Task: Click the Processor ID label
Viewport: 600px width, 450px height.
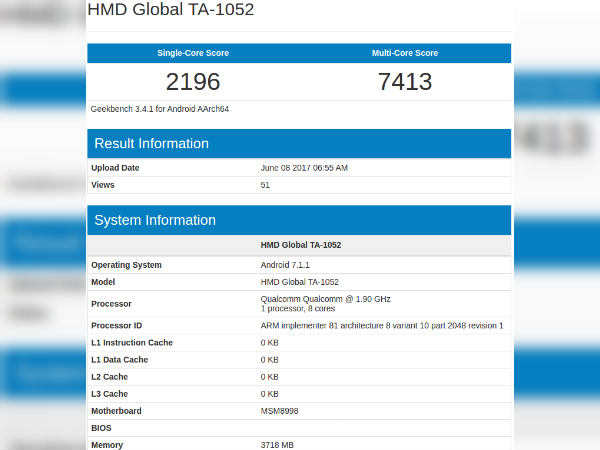Action: coord(116,326)
